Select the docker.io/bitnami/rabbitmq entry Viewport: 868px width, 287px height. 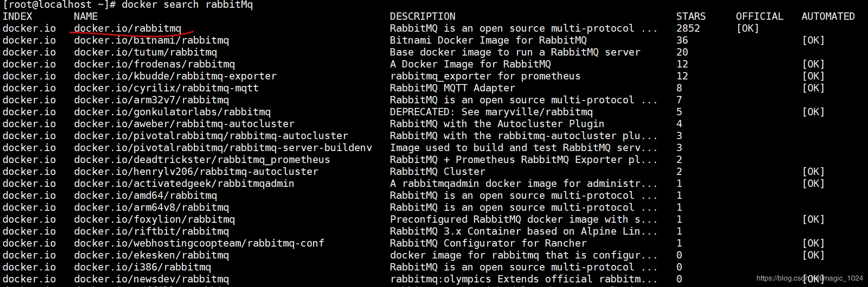click(151, 40)
